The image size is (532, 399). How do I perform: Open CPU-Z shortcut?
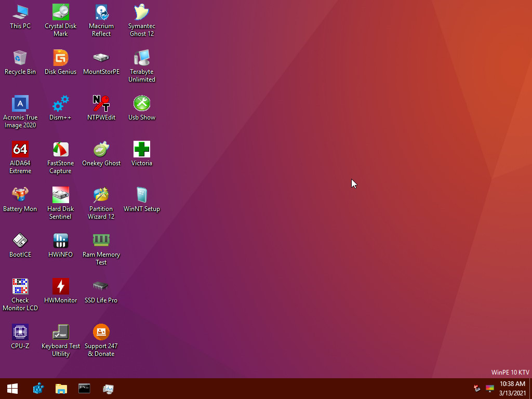click(20, 337)
